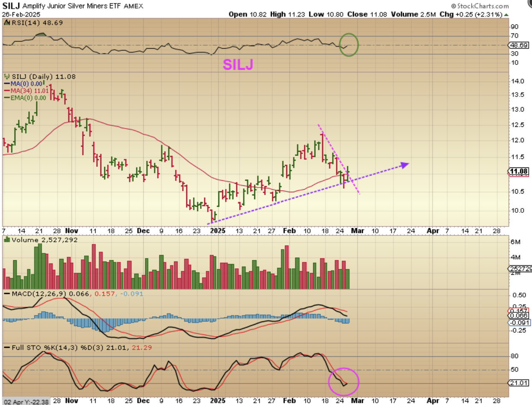This screenshot has height=405, width=532.
Task: Click the candlestick icon beside SILJ (Daily)
Action: tap(7, 76)
